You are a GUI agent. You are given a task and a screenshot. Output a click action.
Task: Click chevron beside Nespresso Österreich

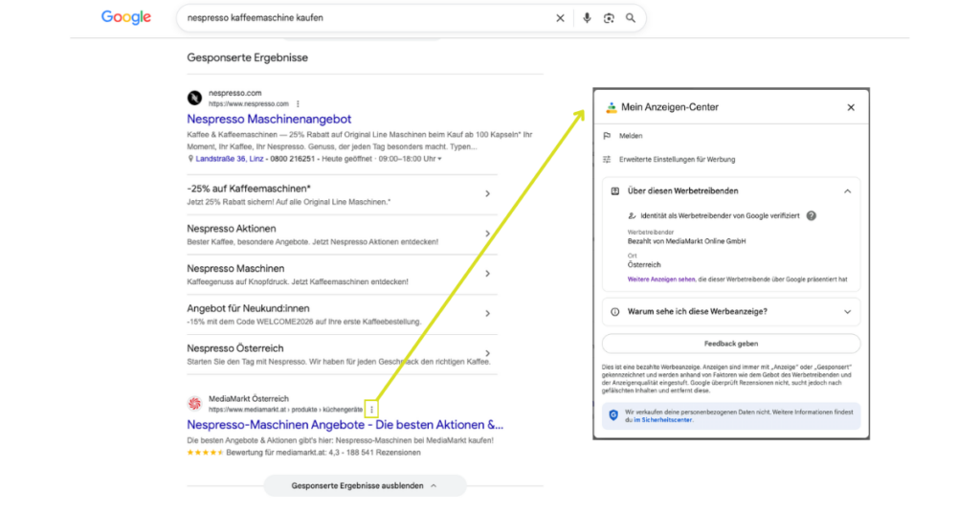point(487,353)
